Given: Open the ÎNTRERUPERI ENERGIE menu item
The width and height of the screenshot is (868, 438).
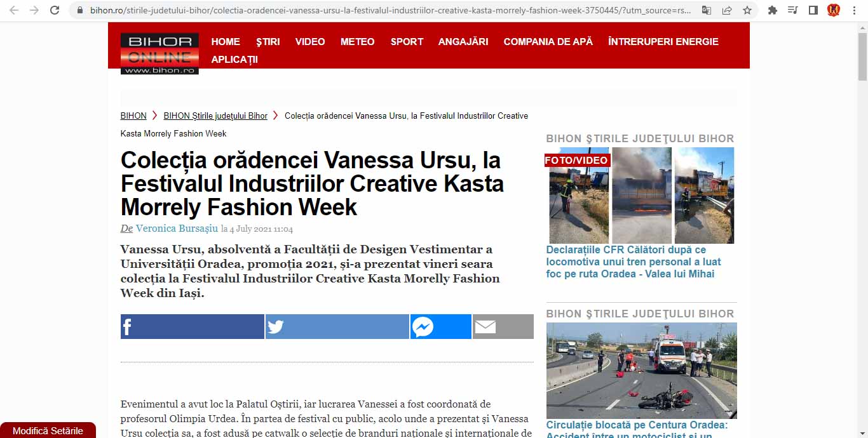Looking at the screenshot, I should [663, 41].
